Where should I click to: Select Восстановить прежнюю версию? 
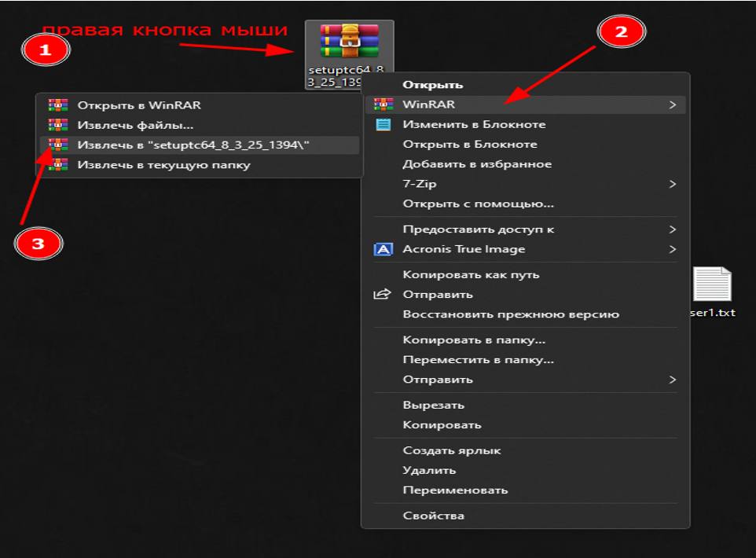pyautogui.click(x=526, y=314)
